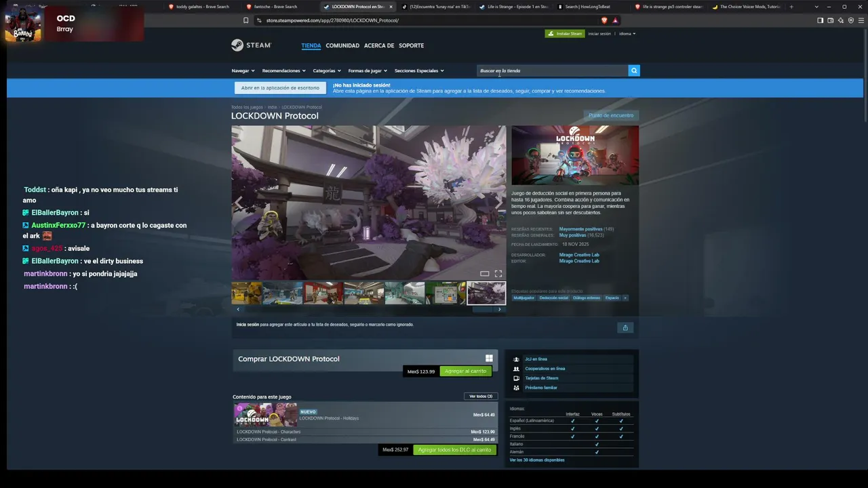Click the Windows platform icon in purchase box

489,359
